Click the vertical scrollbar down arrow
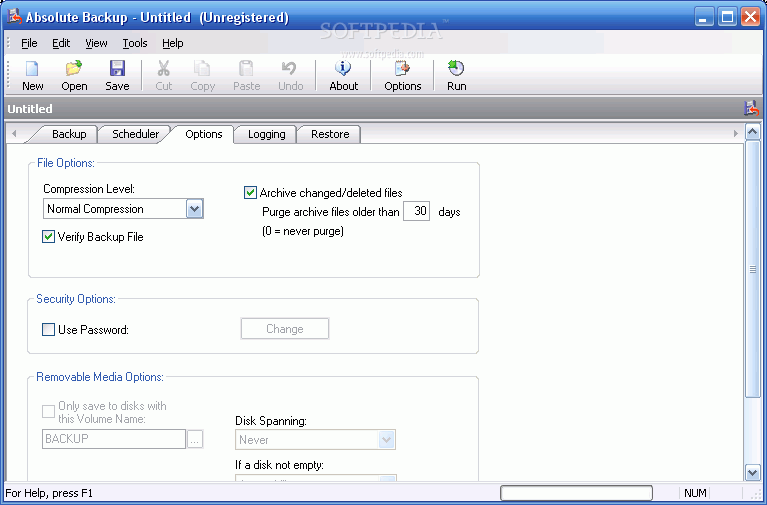This screenshot has height=505, width=767. point(752,473)
